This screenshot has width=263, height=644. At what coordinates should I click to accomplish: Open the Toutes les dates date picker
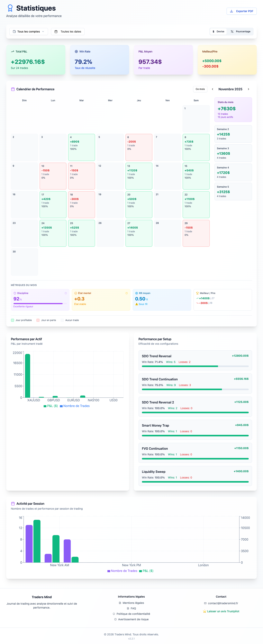click(68, 32)
